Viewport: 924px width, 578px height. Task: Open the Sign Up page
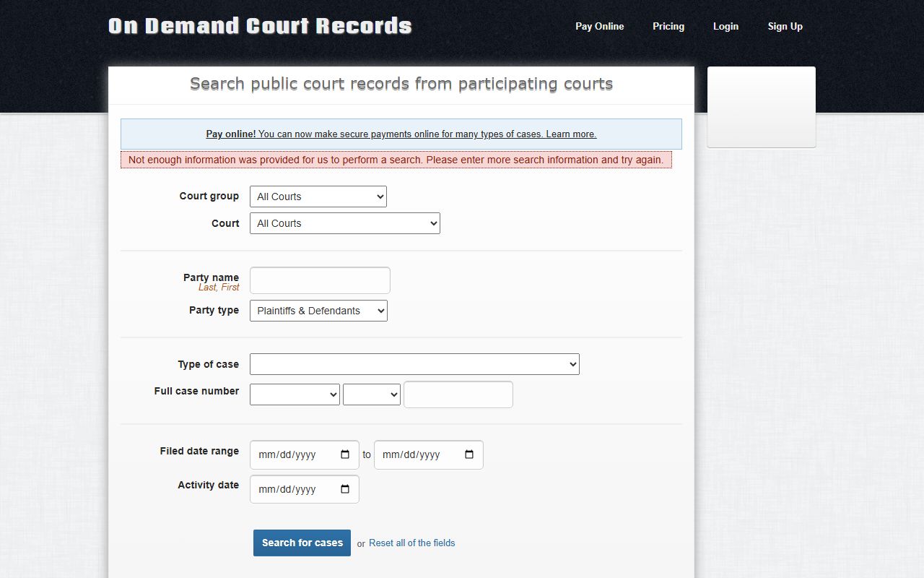785,26
